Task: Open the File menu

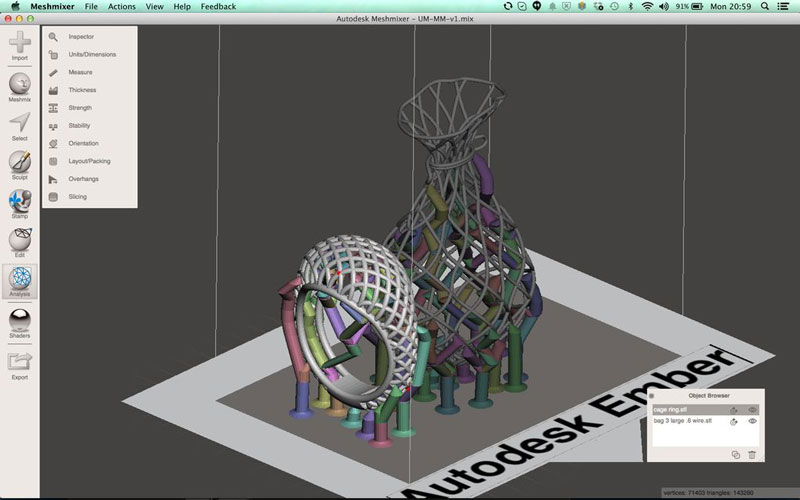Action: (x=91, y=7)
